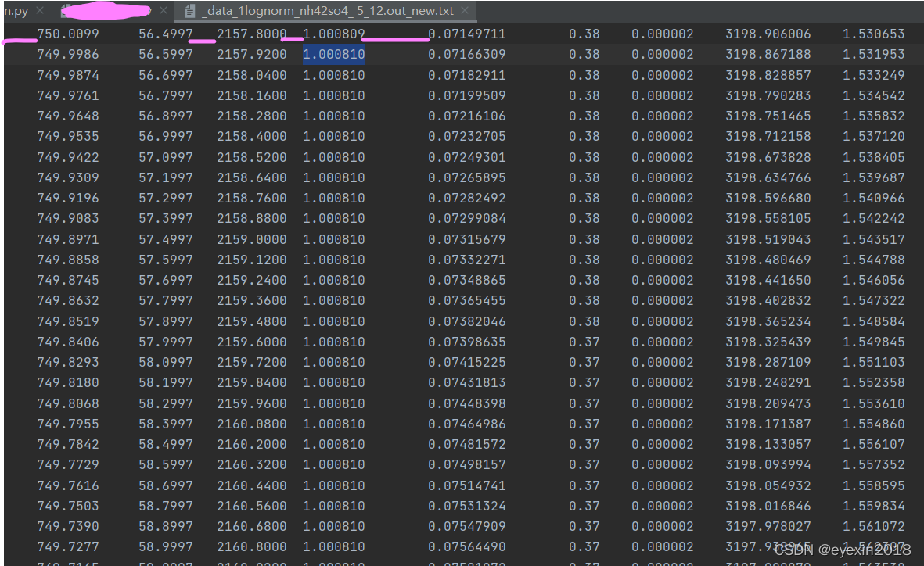Select the value 749.9986
Image resolution: width=924 pixels, height=566 pixels.
click(68, 55)
